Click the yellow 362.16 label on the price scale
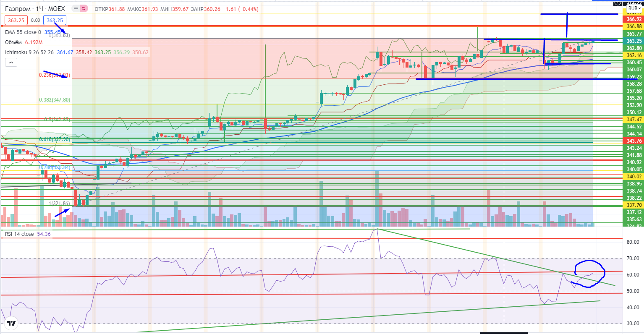The height and width of the screenshot is (334, 644). click(634, 55)
